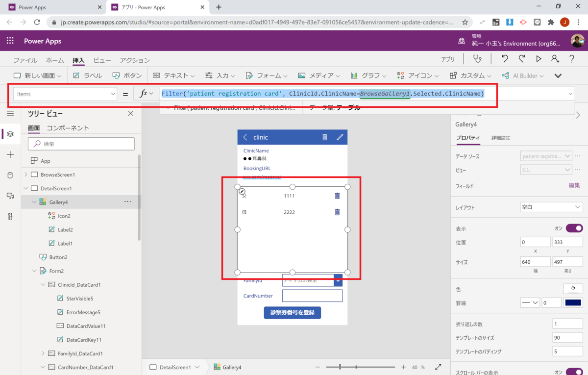Open the help question mark
Screen dimensions: 588x375
pos(572,59)
